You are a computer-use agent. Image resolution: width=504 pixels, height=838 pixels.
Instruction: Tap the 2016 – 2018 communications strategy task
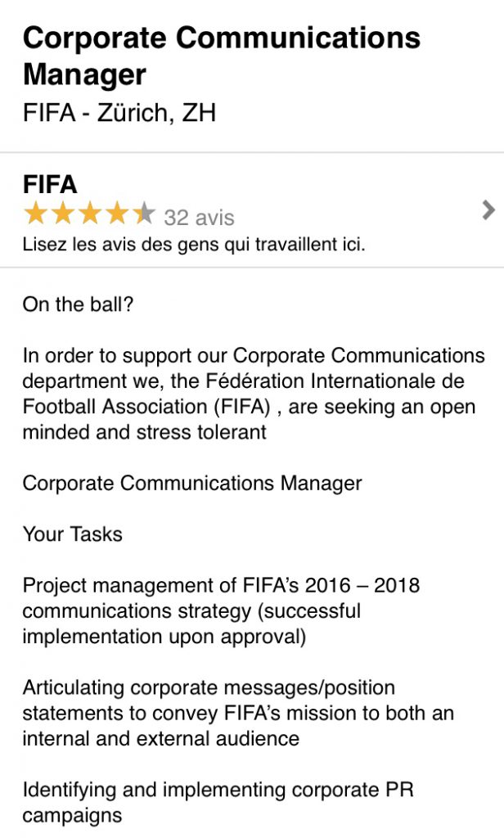(221, 610)
